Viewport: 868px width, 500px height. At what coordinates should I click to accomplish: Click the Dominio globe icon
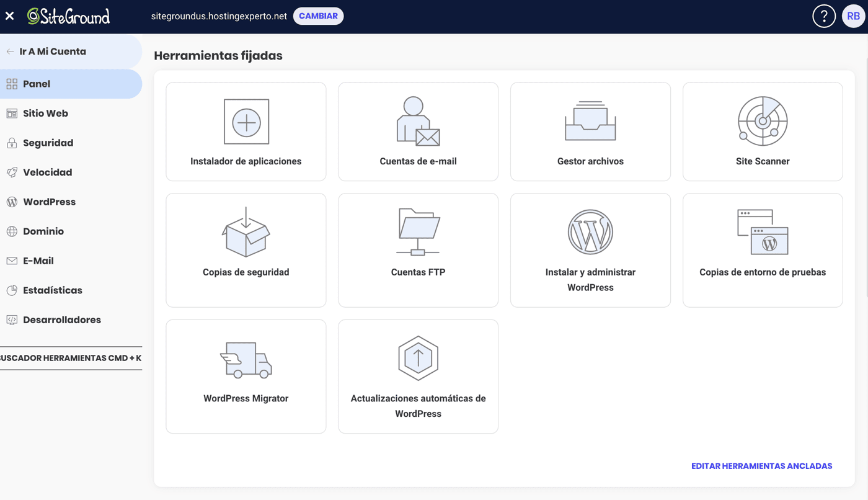tap(12, 231)
